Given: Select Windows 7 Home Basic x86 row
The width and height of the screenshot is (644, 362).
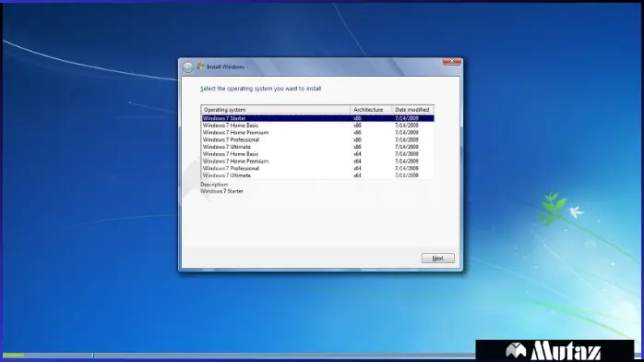Looking at the screenshot, I should coord(317,126).
